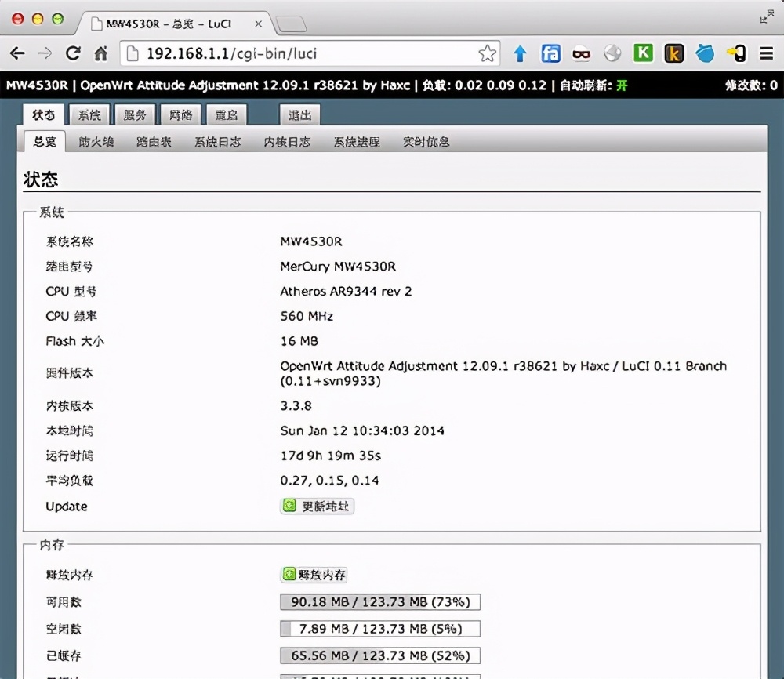784x679 pixels.
Task: Click the 更新地址 update button
Action: 317,507
